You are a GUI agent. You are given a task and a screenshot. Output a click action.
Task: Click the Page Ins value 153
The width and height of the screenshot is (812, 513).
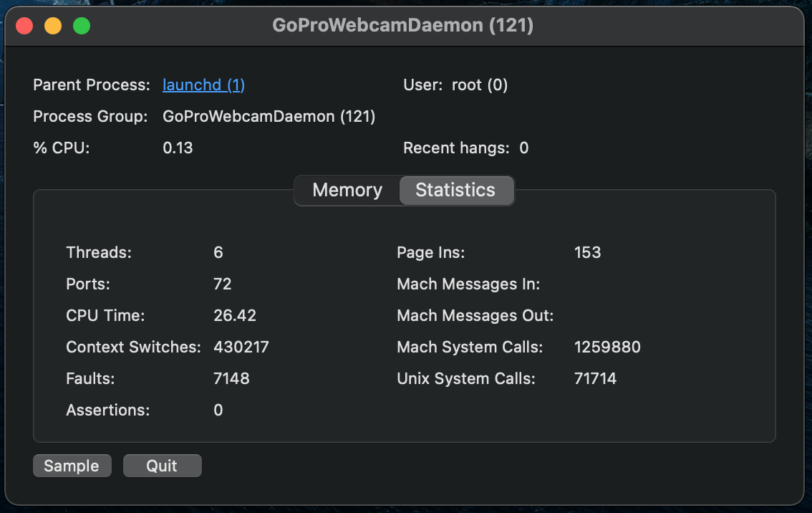click(x=588, y=252)
